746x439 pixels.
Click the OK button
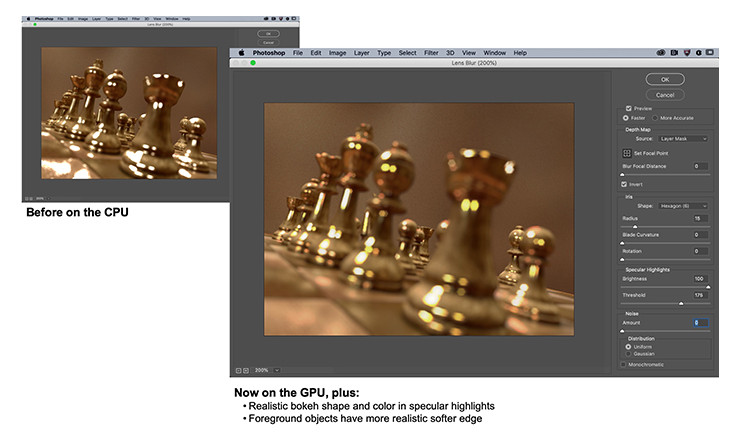coord(664,79)
